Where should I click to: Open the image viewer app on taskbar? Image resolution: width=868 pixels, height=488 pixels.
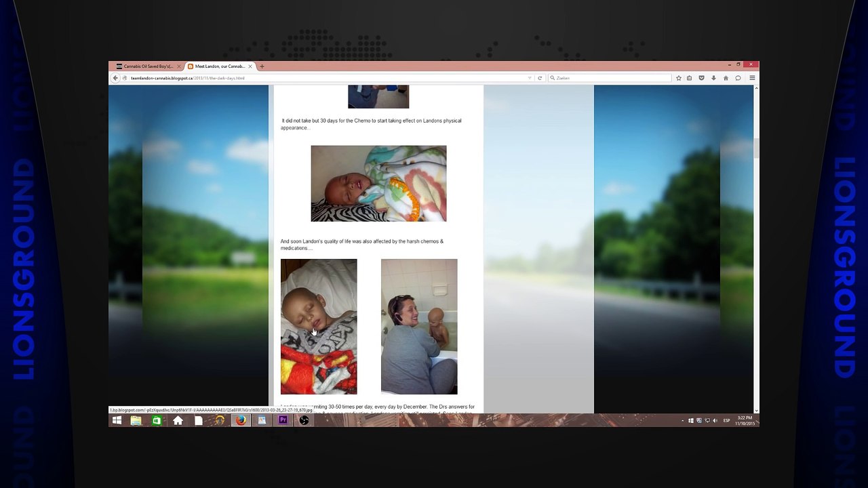pyautogui.click(x=262, y=420)
